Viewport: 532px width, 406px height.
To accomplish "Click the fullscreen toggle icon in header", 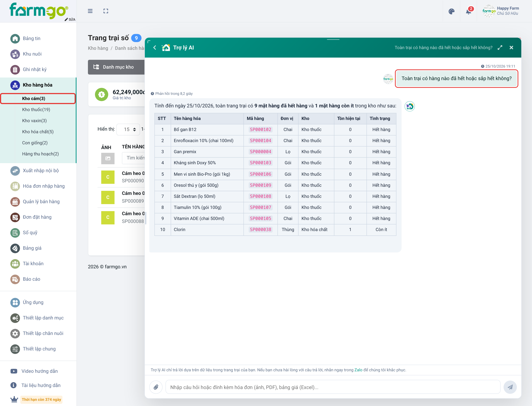I will click(x=106, y=11).
